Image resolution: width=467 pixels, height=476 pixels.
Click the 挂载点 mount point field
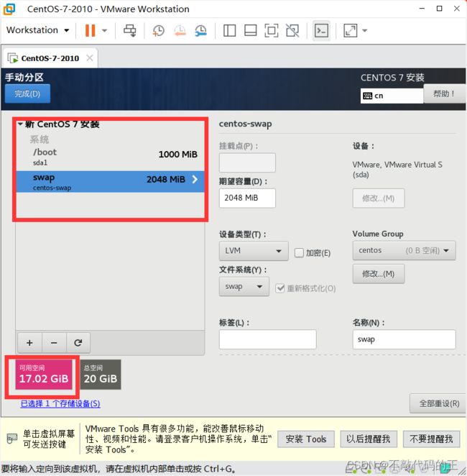(247, 163)
